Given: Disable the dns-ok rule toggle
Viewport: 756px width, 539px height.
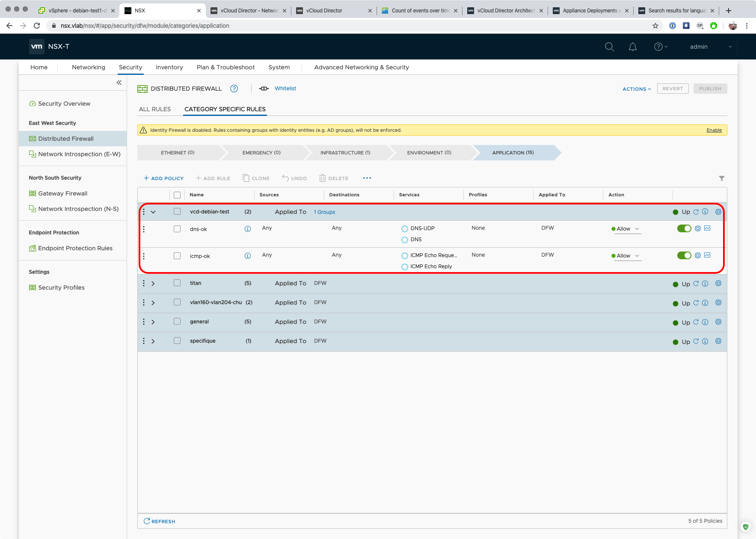Looking at the screenshot, I should (x=684, y=228).
